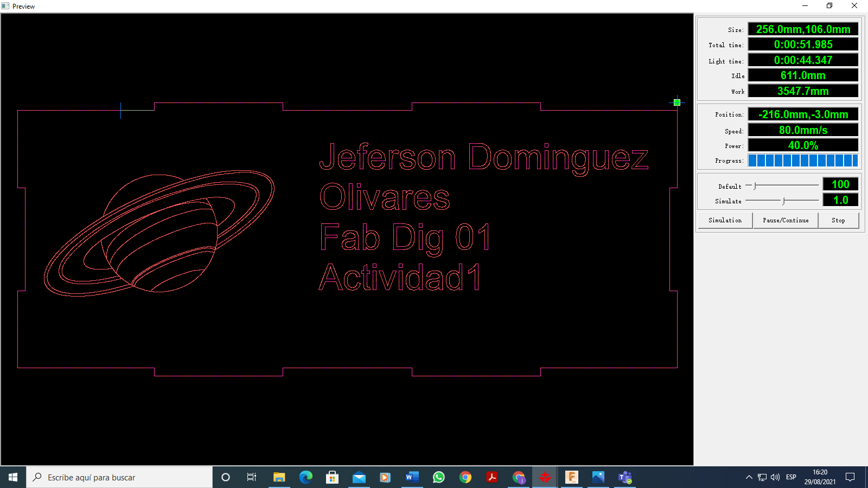868x488 pixels.
Task: Open WhatsApp from taskbar
Action: pos(438,477)
